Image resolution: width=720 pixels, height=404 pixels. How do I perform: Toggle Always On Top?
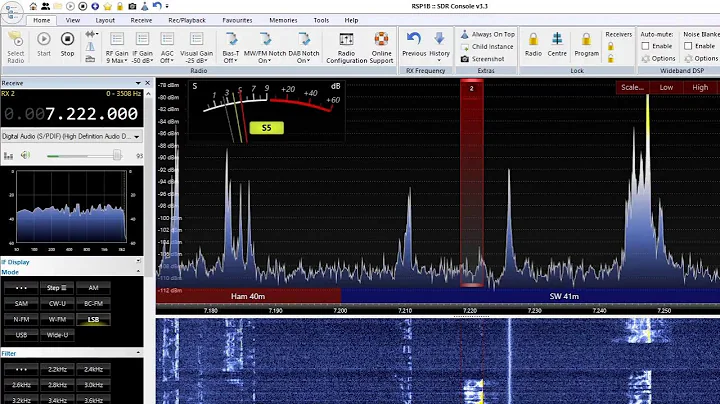click(487, 34)
